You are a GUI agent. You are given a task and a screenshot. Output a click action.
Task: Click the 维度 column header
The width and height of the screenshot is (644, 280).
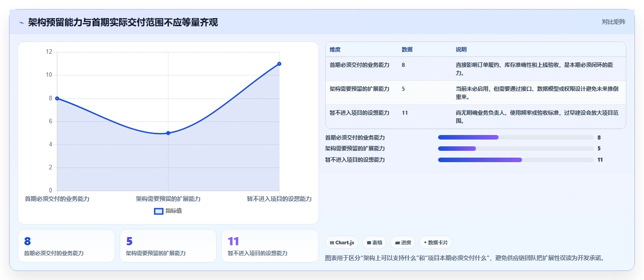pos(335,49)
